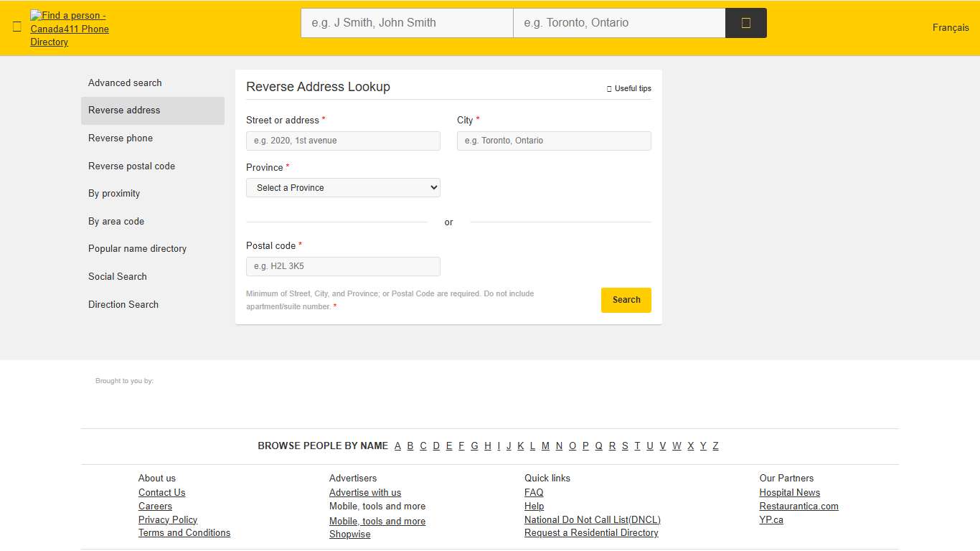Click the Street or address input field
980x551 pixels.
[x=343, y=141]
